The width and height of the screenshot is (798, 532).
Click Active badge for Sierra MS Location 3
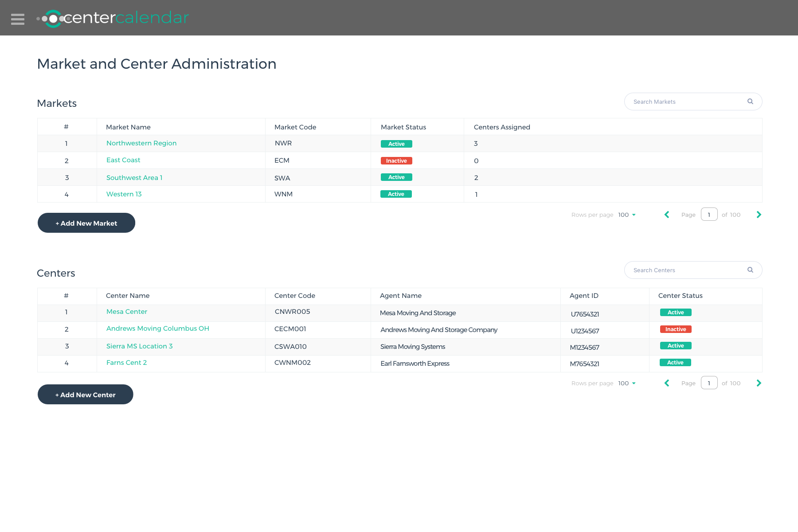pos(676,345)
